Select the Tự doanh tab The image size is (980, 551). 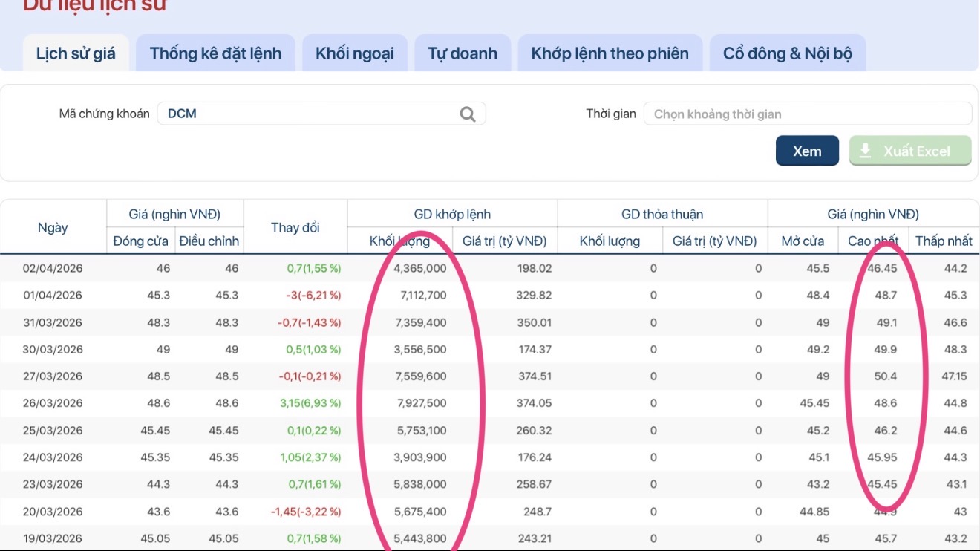(463, 53)
